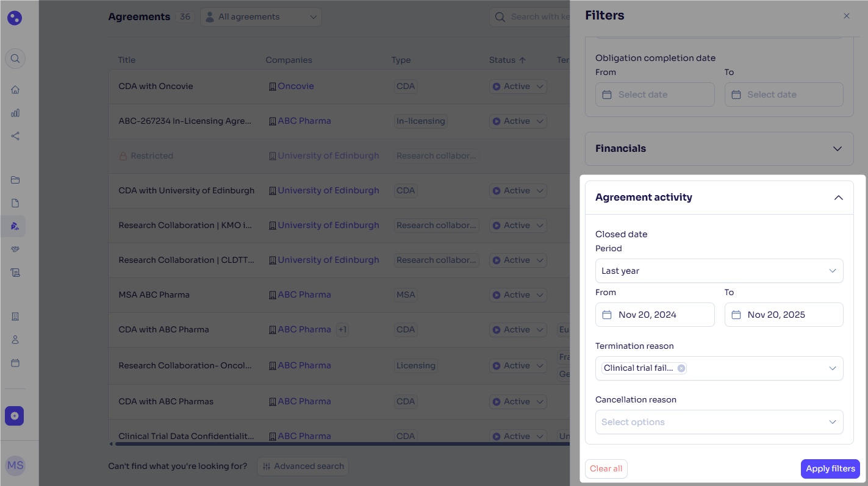This screenshot has width=868, height=486.
Task: Close the Filters panel
Action: [x=846, y=16]
